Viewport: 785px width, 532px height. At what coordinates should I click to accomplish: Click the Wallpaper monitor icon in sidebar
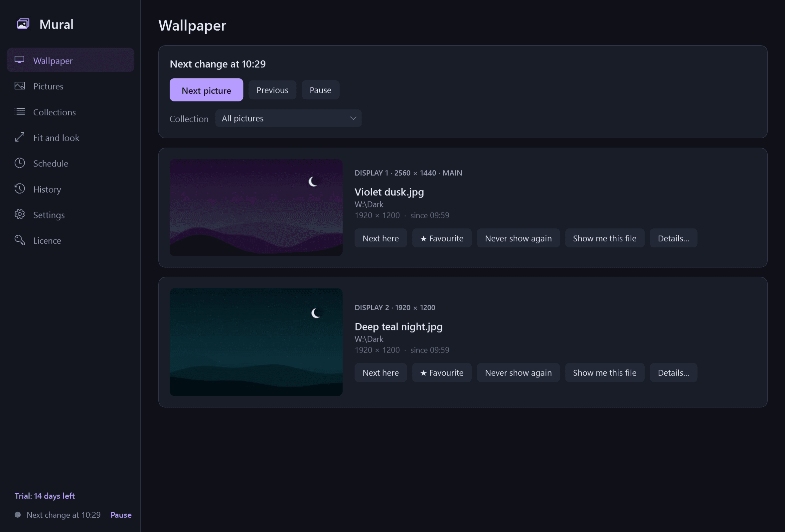(x=20, y=60)
